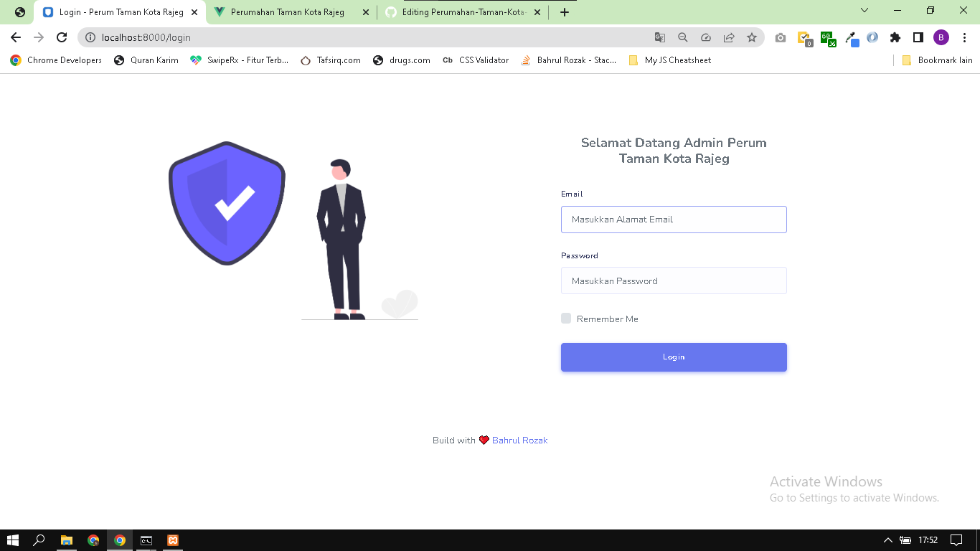The height and width of the screenshot is (551, 980).
Task: Click the 17:52 taskbar clock
Action: (928, 540)
